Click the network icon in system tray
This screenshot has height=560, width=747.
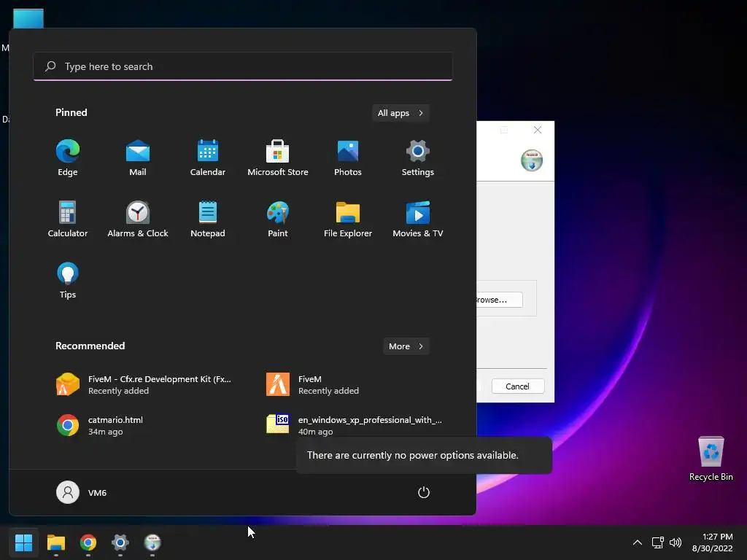pyautogui.click(x=658, y=542)
